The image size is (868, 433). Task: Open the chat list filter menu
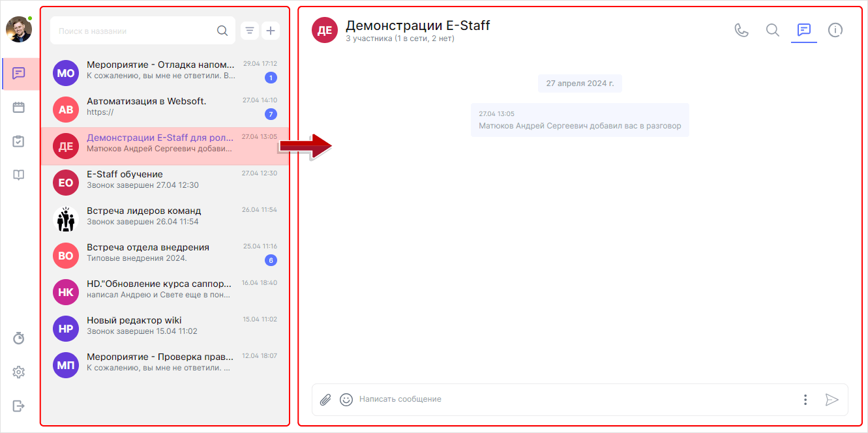point(249,30)
